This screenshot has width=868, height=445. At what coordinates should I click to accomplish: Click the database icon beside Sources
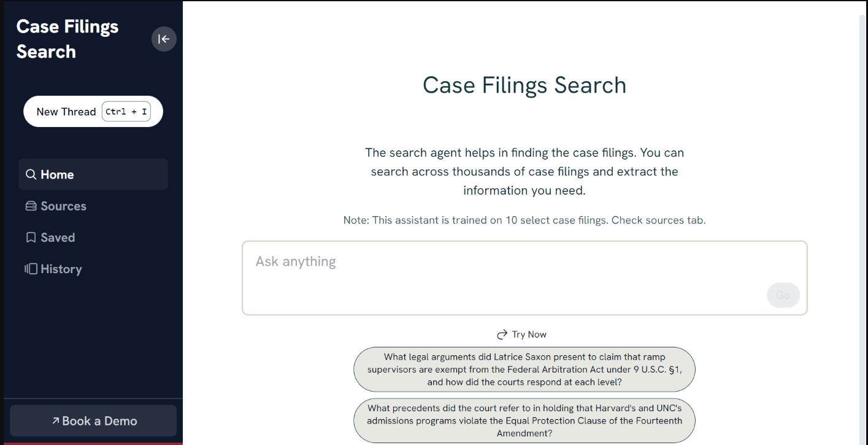pos(31,206)
